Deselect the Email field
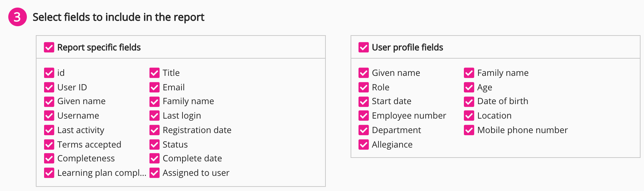Image resolution: width=644 pixels, height=191 pixels. pos(155,87)
